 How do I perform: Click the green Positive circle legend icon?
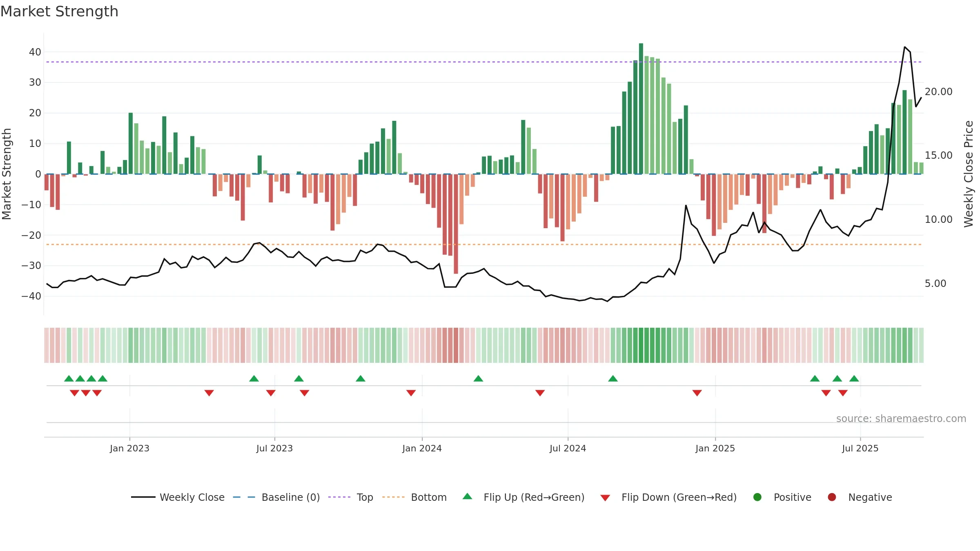757,497
